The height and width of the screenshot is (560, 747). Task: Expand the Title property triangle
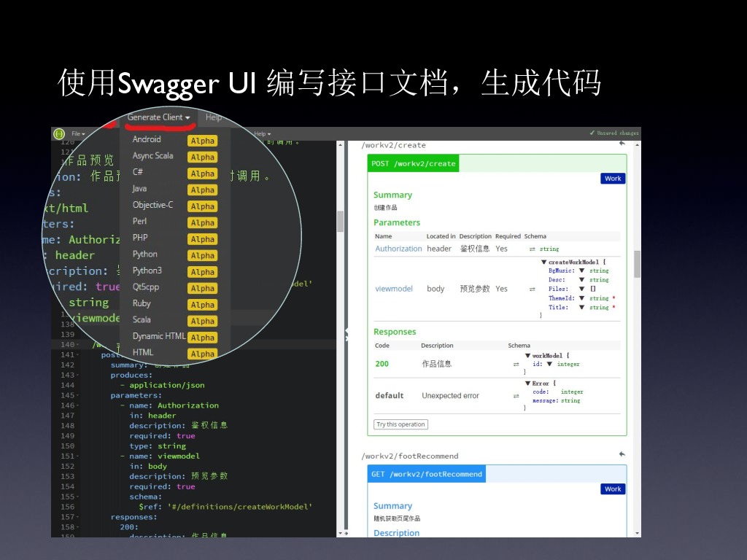[x=581, y=307]
